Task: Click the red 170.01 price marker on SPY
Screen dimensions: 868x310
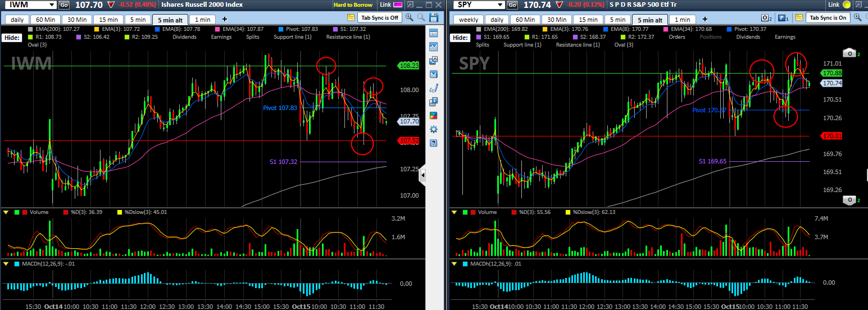Action: click(830, 136)
